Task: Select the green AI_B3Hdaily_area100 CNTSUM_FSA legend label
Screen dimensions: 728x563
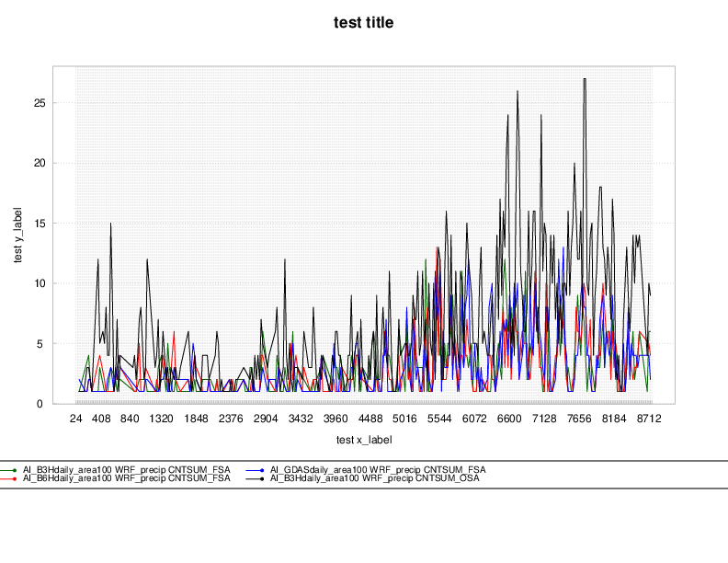Action: click(126, 470)
